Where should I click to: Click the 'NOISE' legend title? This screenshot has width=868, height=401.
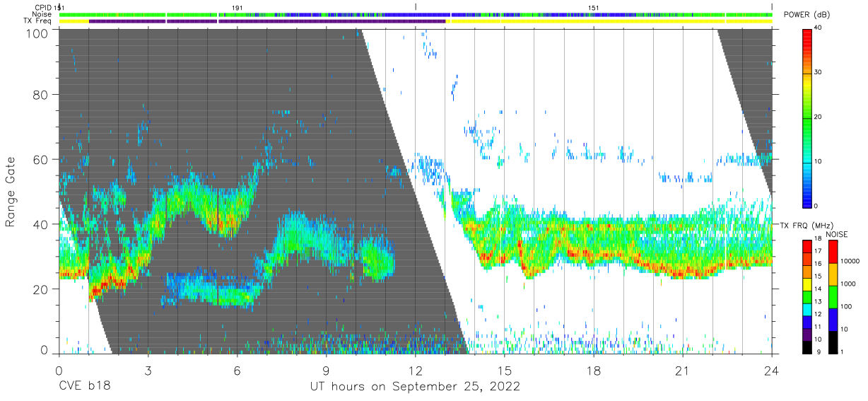point(838,235)
